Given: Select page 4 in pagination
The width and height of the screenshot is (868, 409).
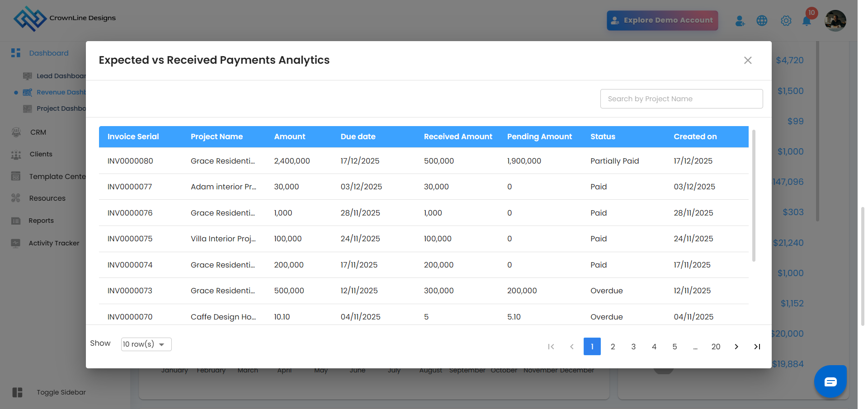Looking at the screenshot, I should (x=654, y=347).
